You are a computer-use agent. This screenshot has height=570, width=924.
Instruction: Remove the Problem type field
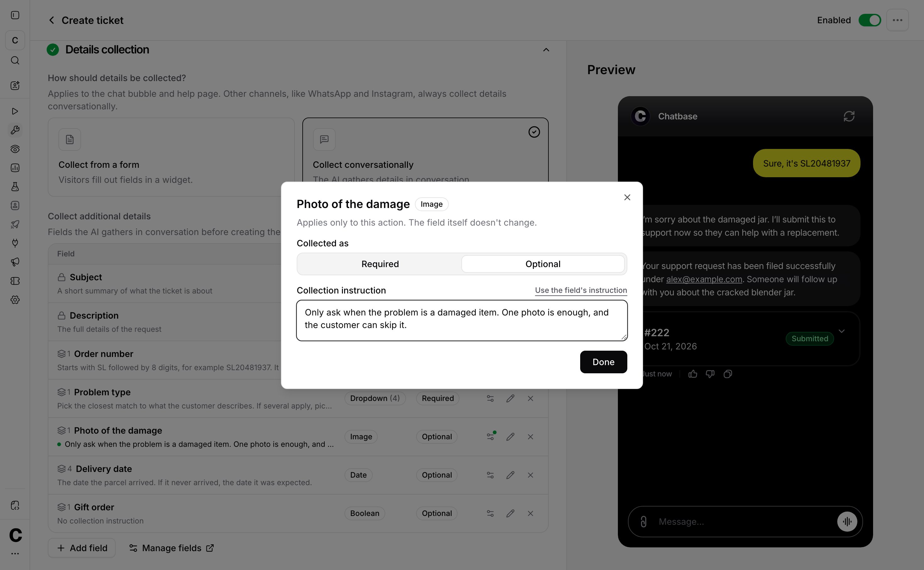pyautogui.click(x=530, y=398)
